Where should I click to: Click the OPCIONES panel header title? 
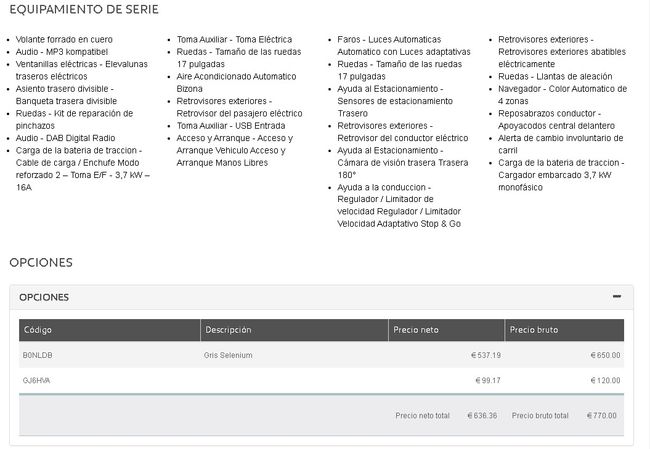(44, 297)
